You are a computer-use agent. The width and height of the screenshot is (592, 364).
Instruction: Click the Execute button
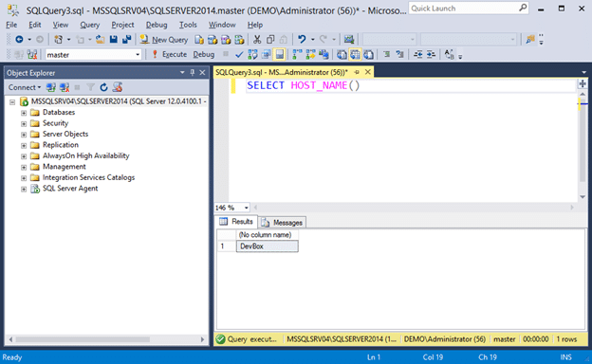170,55
